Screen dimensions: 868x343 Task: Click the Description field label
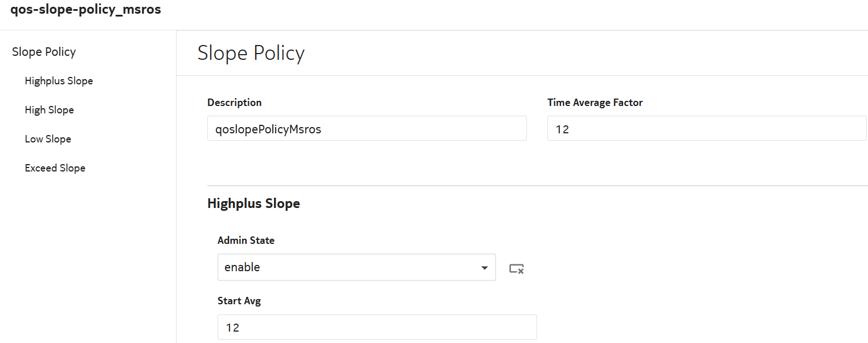click(x=234, y=103)
